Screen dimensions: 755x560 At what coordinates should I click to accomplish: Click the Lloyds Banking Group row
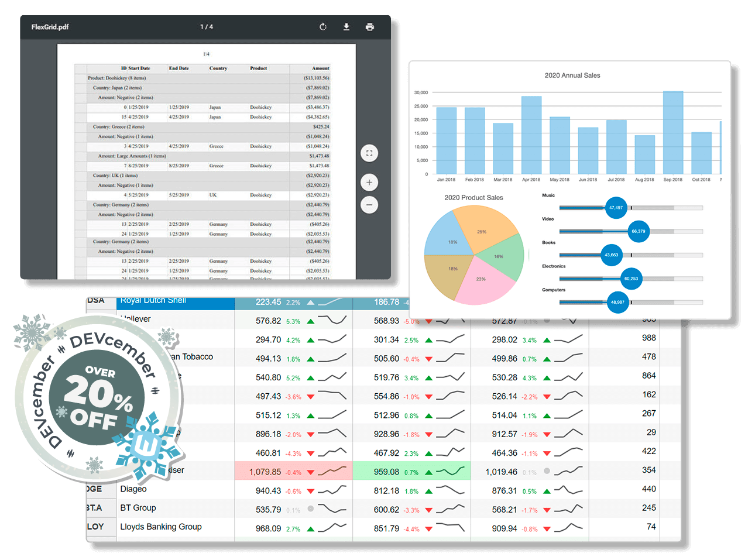(161, 527)
